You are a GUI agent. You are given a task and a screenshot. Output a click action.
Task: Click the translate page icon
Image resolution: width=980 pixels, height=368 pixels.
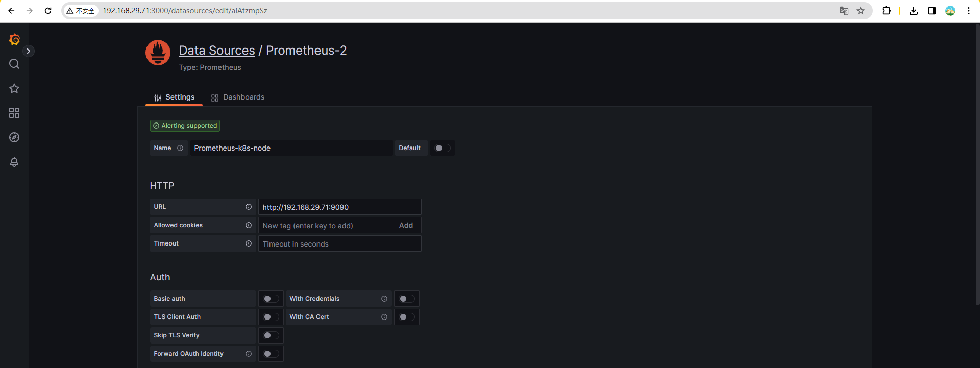tap(844, 11)
